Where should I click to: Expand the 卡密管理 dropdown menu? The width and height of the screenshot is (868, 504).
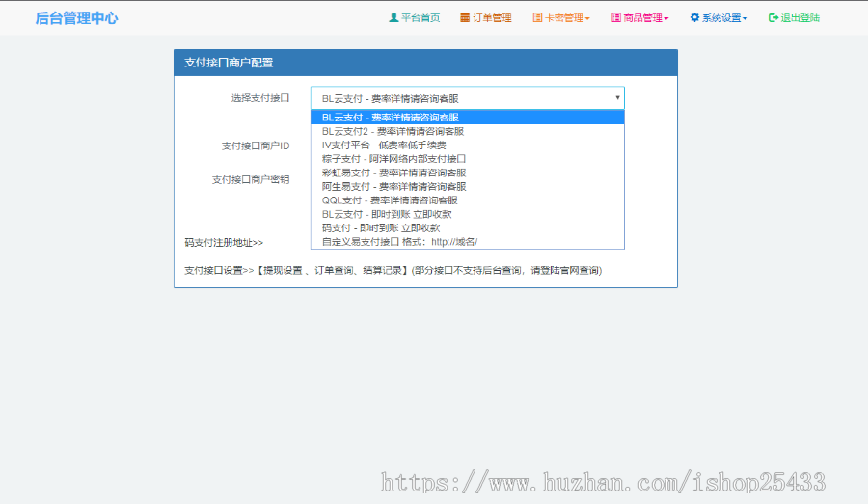[561, 17]
